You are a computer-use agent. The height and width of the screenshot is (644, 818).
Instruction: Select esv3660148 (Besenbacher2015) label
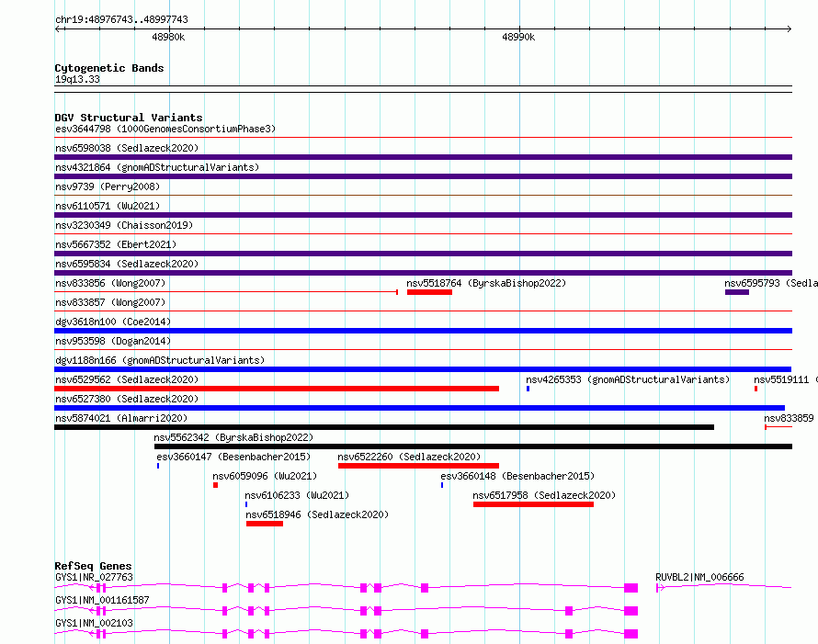[517, 476]
